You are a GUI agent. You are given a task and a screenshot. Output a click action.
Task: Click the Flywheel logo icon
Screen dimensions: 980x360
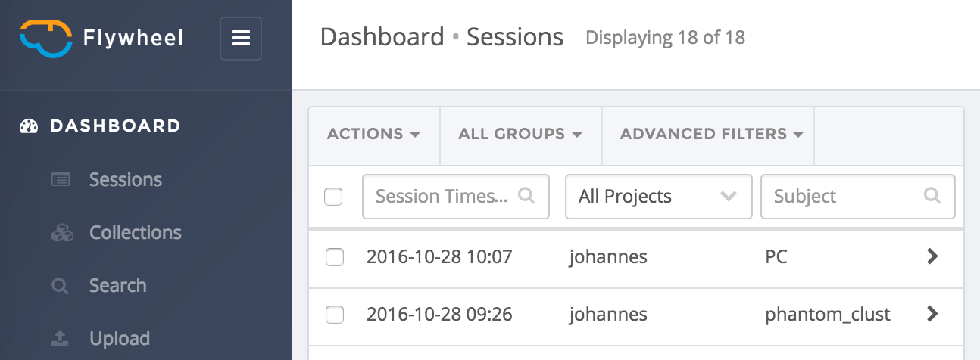coord(46,37)
